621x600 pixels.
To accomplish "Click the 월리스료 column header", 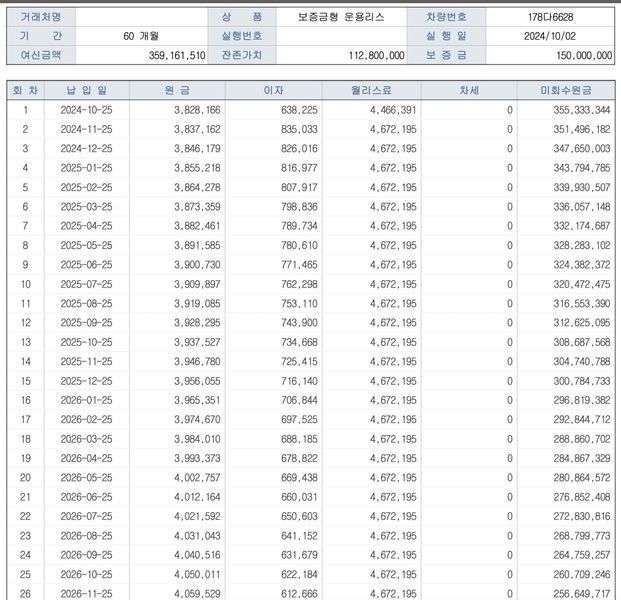I will pyautogui.click(x=371, y=90).
